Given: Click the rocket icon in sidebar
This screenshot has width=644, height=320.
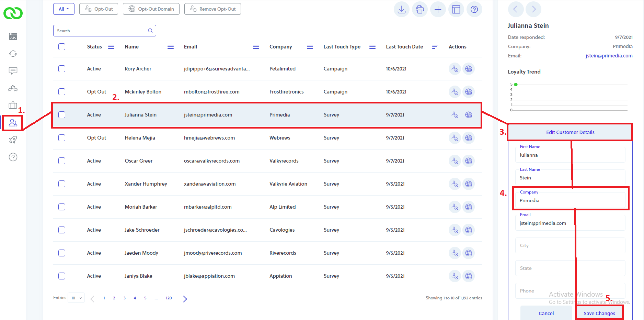Looking at the screenshot, I should (x=13, y=140).
